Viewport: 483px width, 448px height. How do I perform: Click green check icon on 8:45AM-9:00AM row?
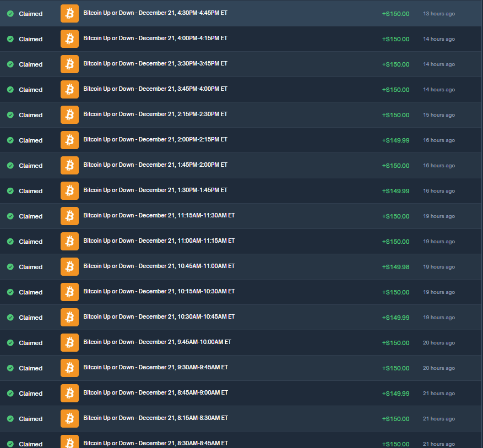pos(10,393)
